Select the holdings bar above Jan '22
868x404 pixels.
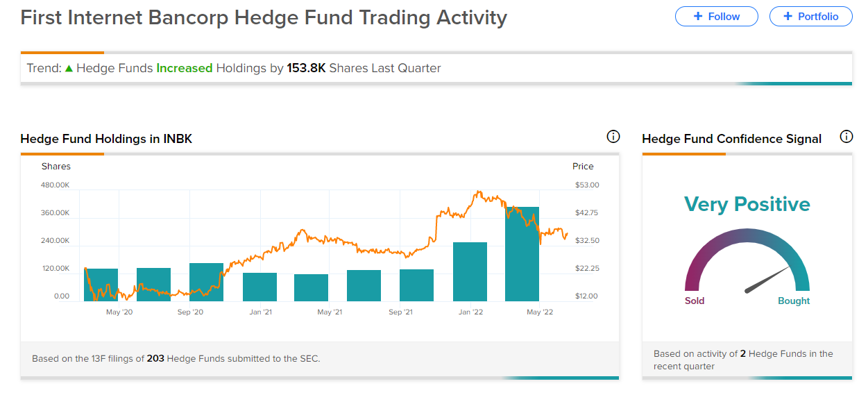click(470, 271)
